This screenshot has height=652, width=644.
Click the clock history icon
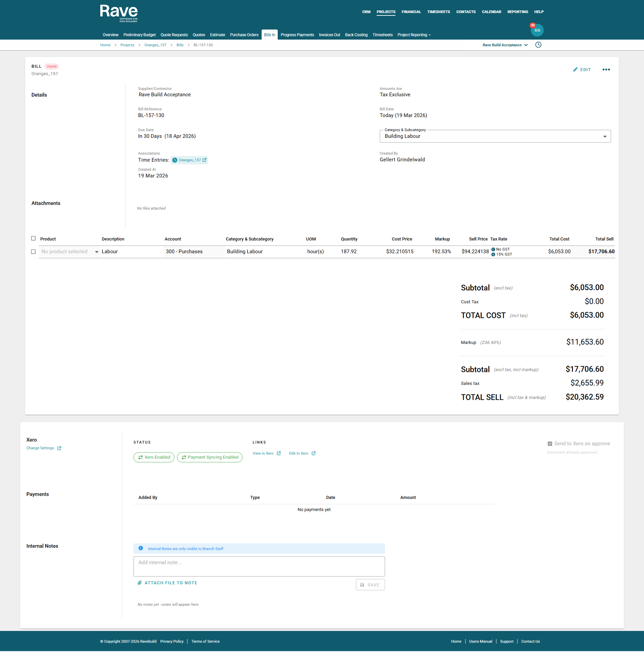coord(538,45)
